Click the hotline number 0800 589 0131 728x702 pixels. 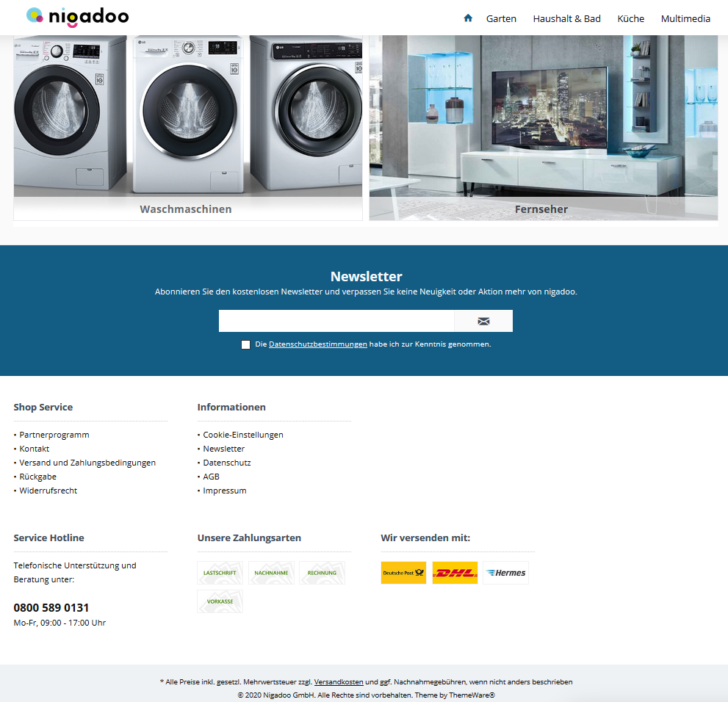point(51,607)
